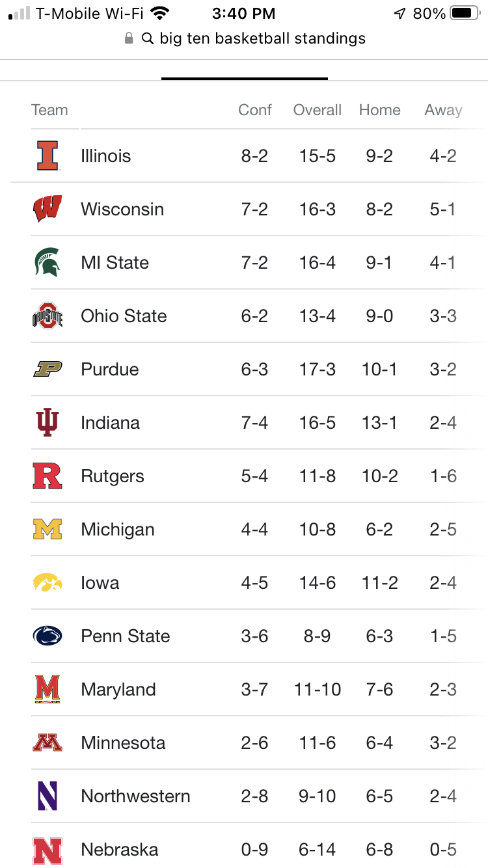Open the Michigan team link
The image size is (488, 868).
click(118, 530)
